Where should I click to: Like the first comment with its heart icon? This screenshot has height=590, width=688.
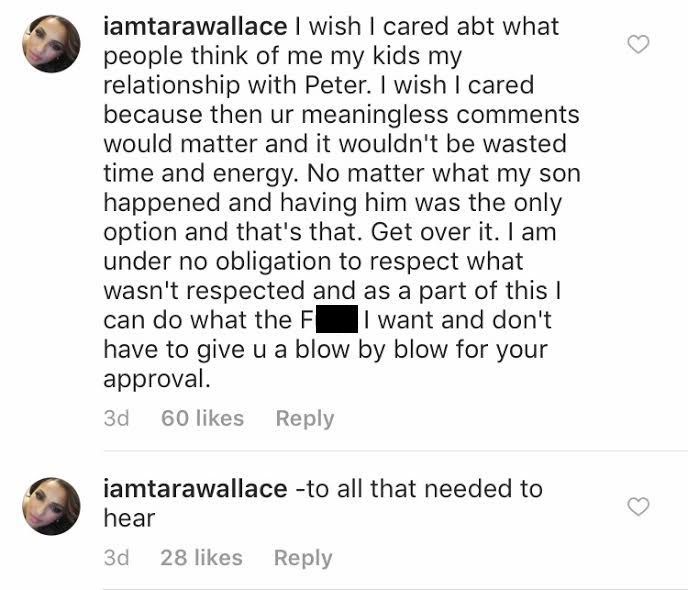click(x=638, y=43)
